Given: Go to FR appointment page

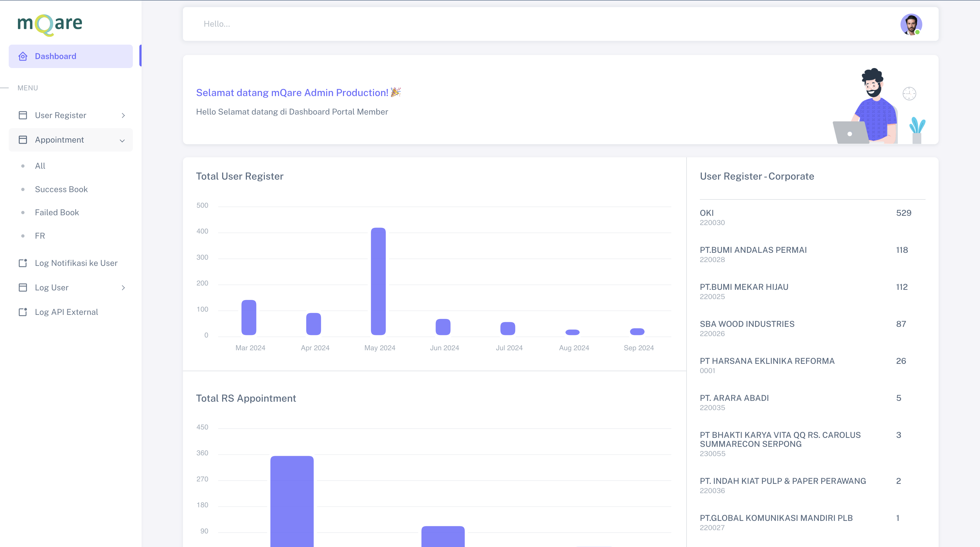Looking at the screenshot, I should [40, 236].
